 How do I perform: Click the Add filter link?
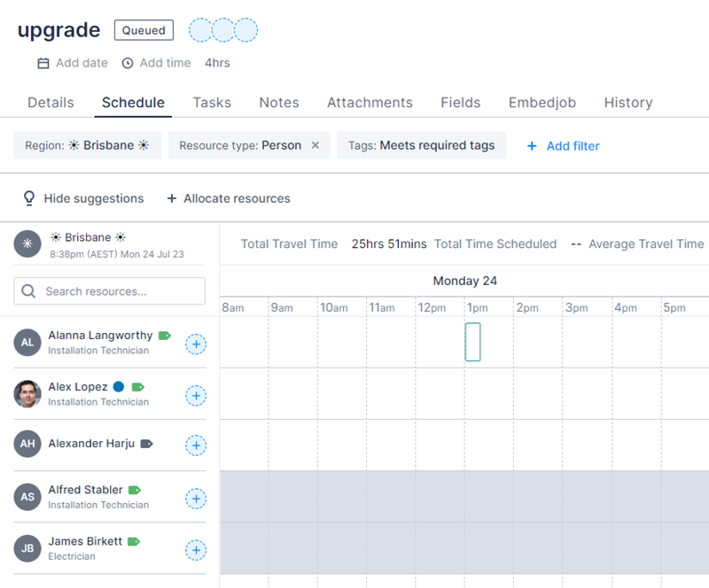[x=563, y=144]
